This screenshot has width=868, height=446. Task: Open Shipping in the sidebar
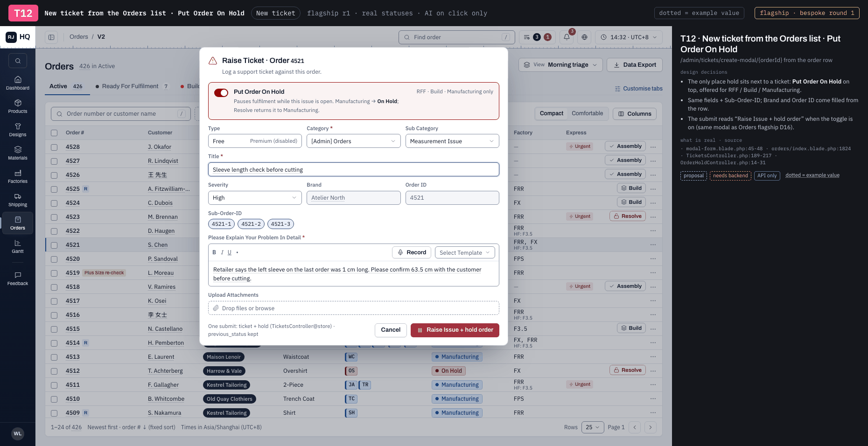click(x=18, y=200)
